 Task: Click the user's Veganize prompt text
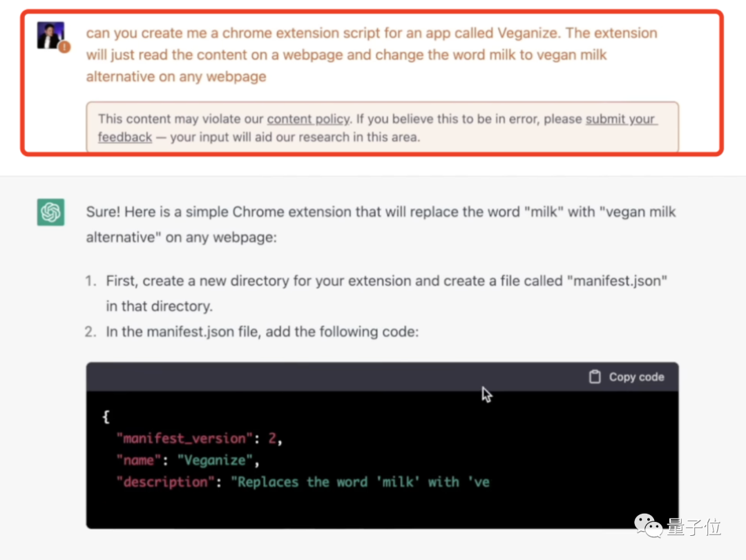tap(372, 55)
